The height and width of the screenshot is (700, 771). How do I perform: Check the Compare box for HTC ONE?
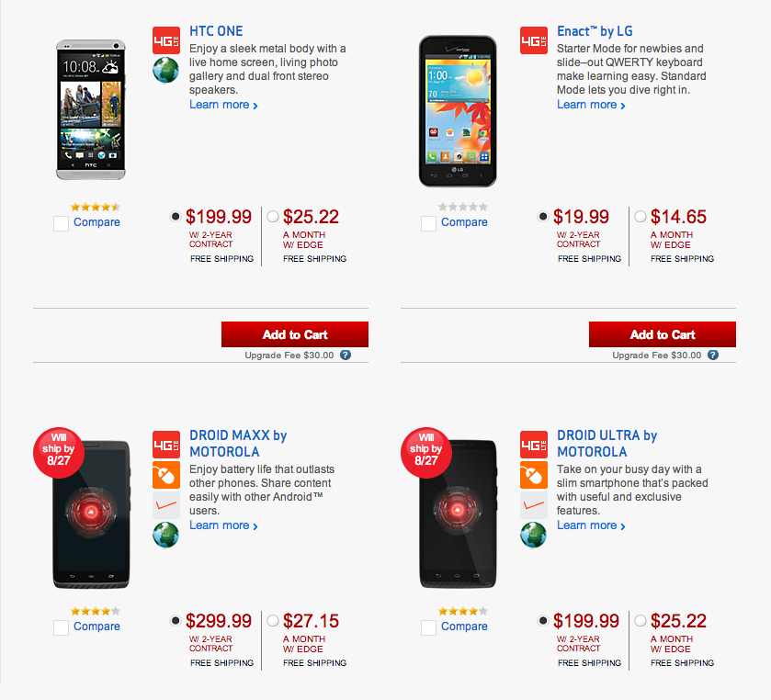click(62, 223)
